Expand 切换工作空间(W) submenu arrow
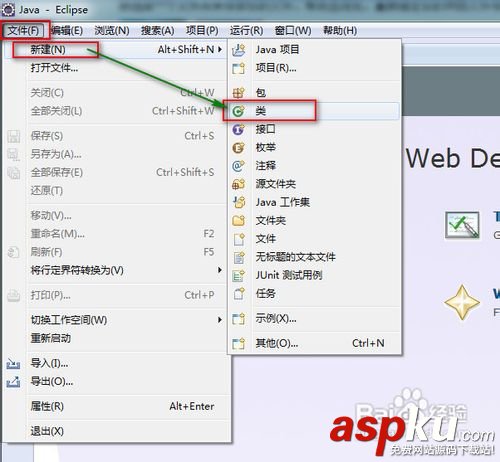Viewport: 500px width, 462px height. [220, 320]
